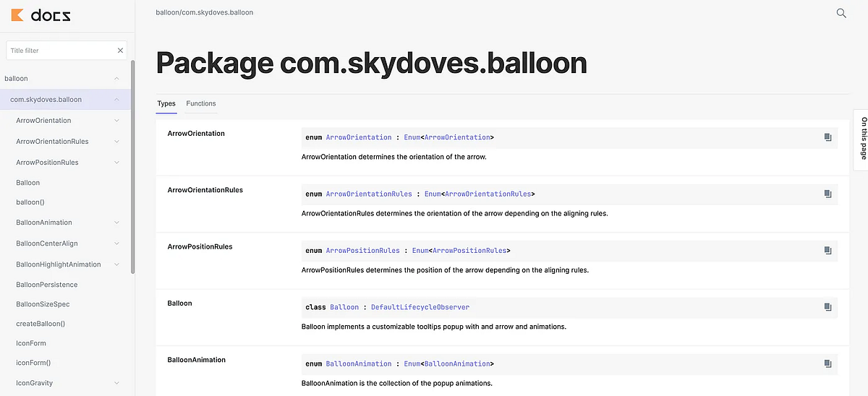Copy the ArrowPositionRules enum signature

827,250
